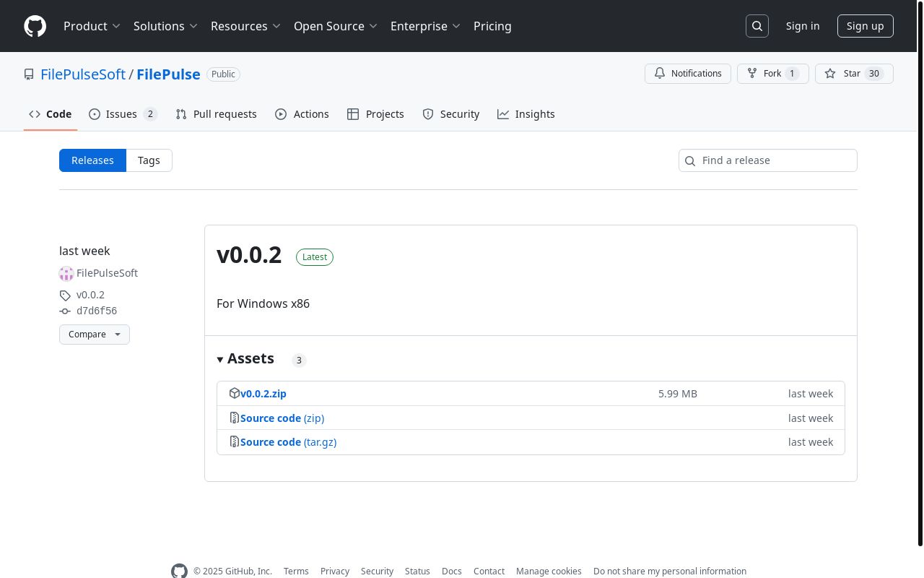Expand the Compare dropdown
This screenshot has width=924, height=578.
94,334
